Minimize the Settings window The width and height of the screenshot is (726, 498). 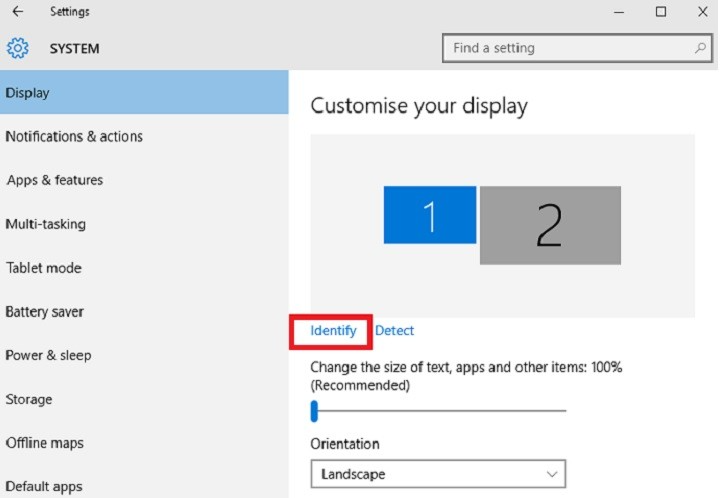pos(619,12)
